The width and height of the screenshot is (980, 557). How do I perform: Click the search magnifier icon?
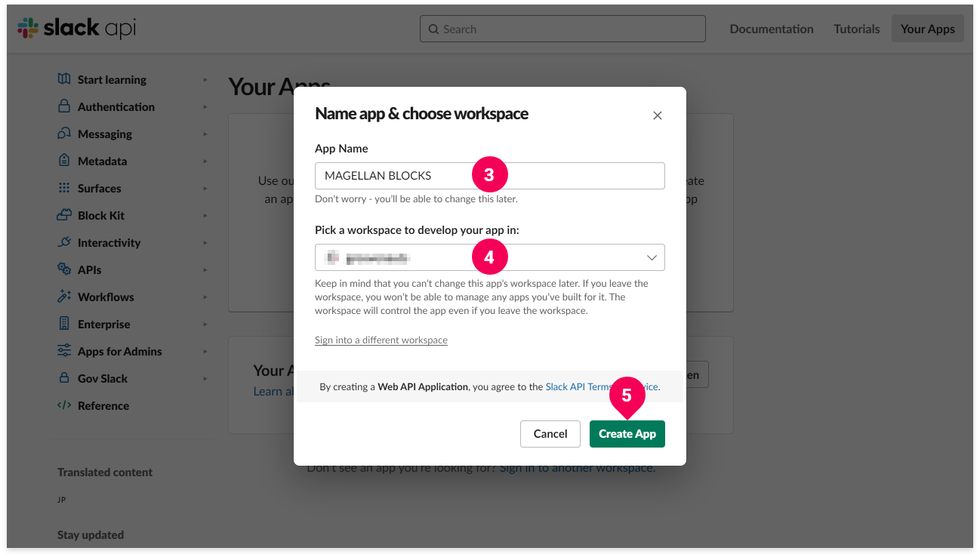pyautogui.click(x=433, y=29)
